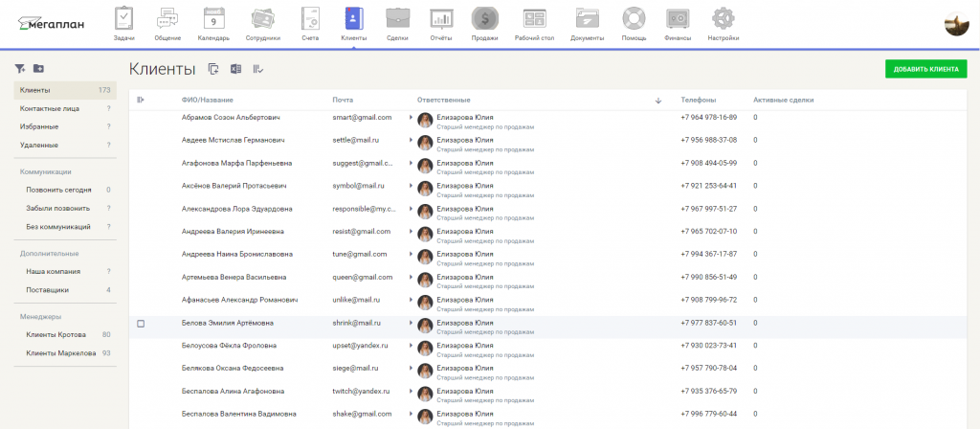The height and width of the screenshot is (429, 980).
Task: Open the bulk select icon beside the Excel icon
Action: tap(257, 69)
